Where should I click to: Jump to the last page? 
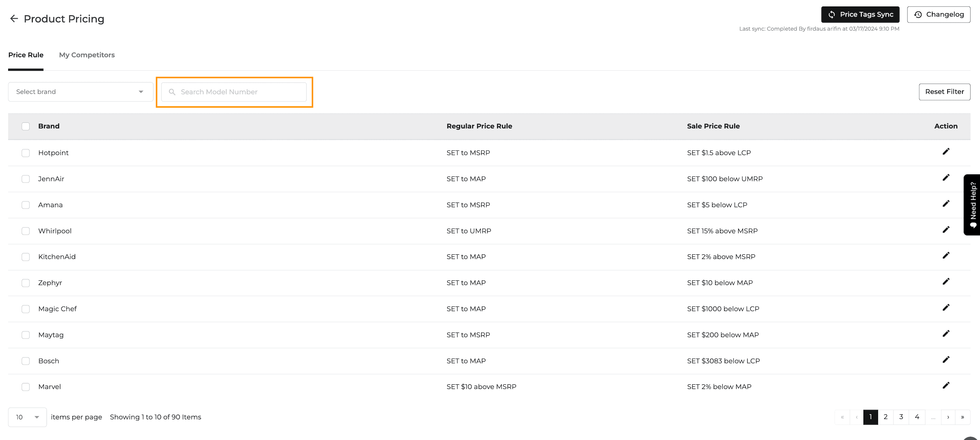[x=962, y=417]
